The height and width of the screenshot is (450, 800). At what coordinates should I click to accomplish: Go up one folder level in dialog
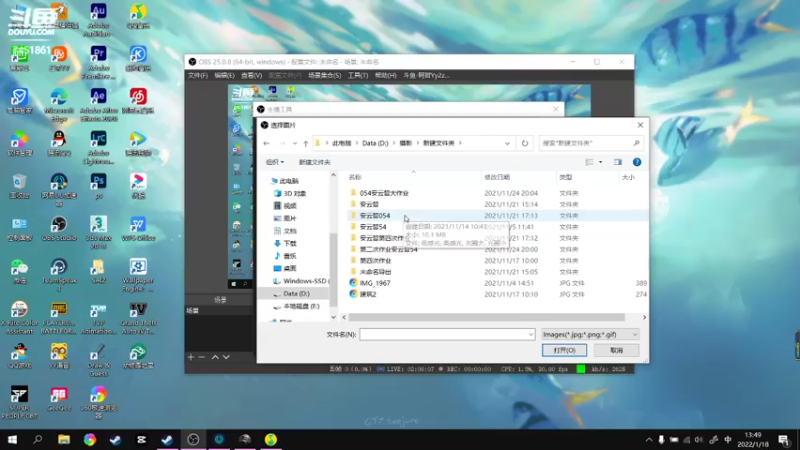click(306, 143)
